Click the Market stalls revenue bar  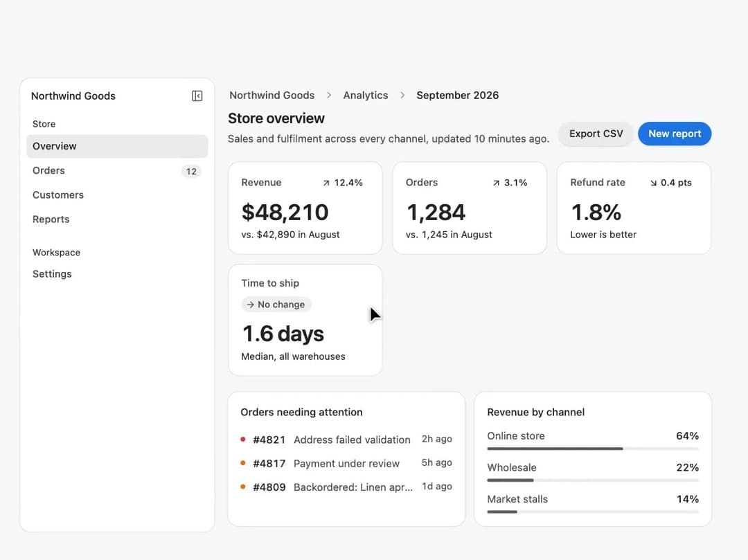pyautogui.click(x=593, y=512)
